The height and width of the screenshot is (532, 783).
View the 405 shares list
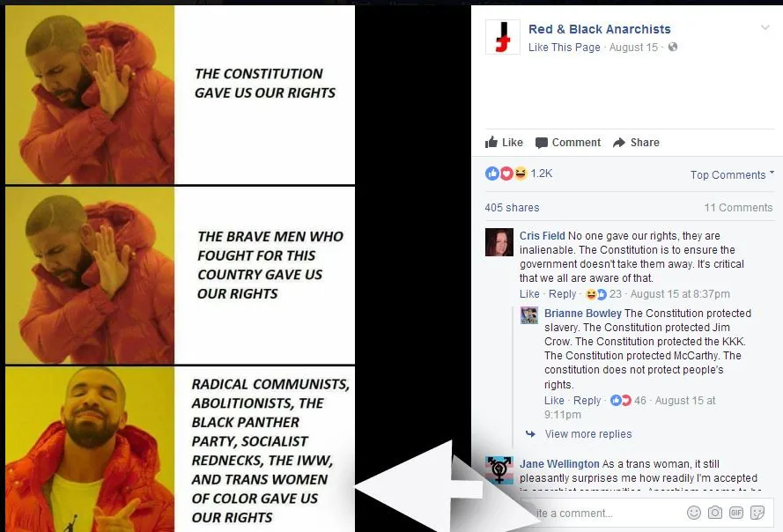512,208
